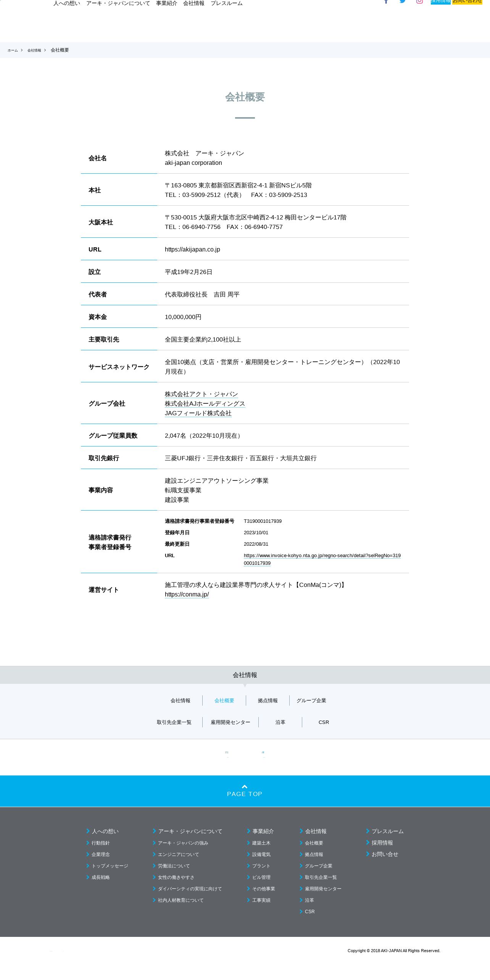The image size is (490, 980).
Task: Select 拠点情報 in lower section nav
Action: tap(268, 701)
